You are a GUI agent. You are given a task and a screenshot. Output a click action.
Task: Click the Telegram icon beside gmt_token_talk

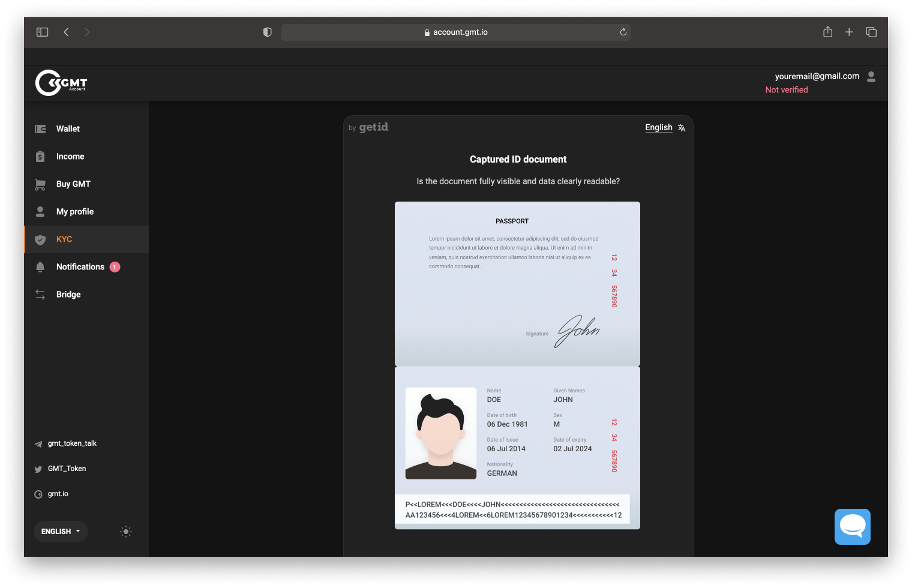coord(38,444)
